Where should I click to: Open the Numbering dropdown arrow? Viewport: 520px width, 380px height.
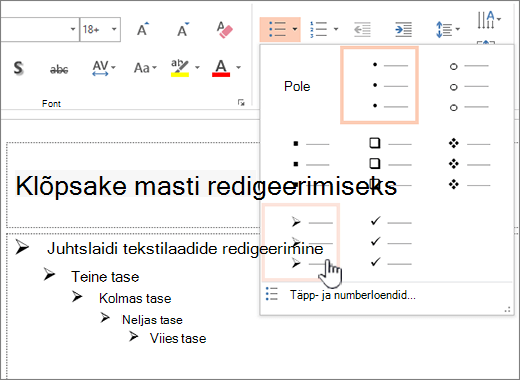pos(336,29)
